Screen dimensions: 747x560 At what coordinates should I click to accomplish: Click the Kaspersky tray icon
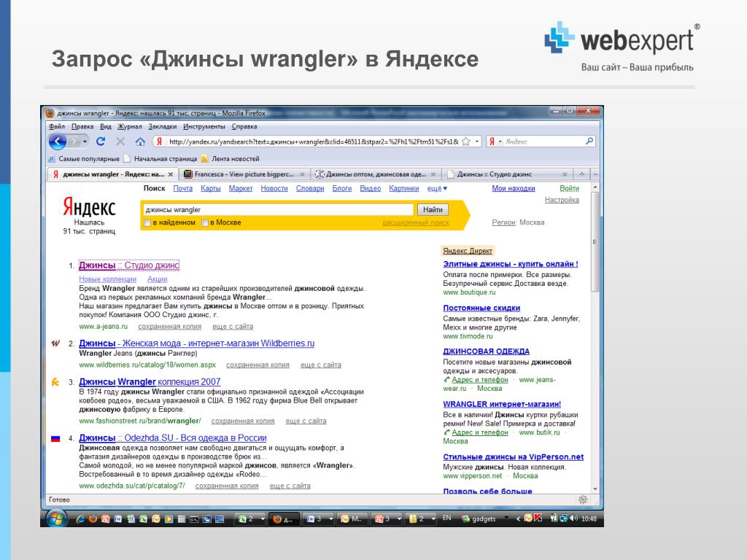(x=538, y=518)
